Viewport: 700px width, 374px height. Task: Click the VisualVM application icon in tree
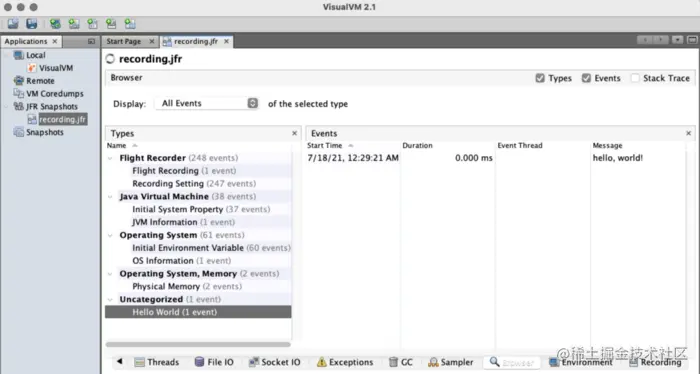[32, 68]
